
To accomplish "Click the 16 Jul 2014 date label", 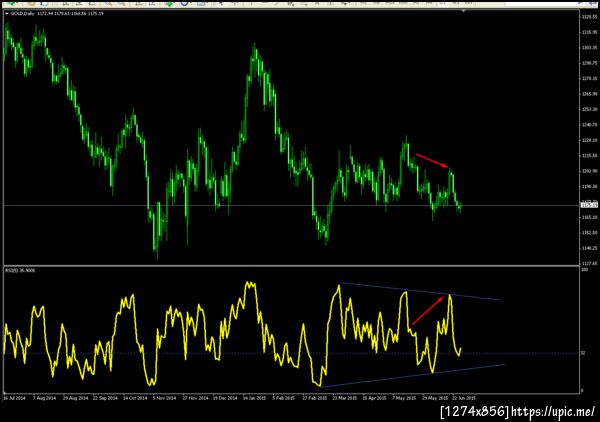I will pyautogui.click(x=14, y=398).
